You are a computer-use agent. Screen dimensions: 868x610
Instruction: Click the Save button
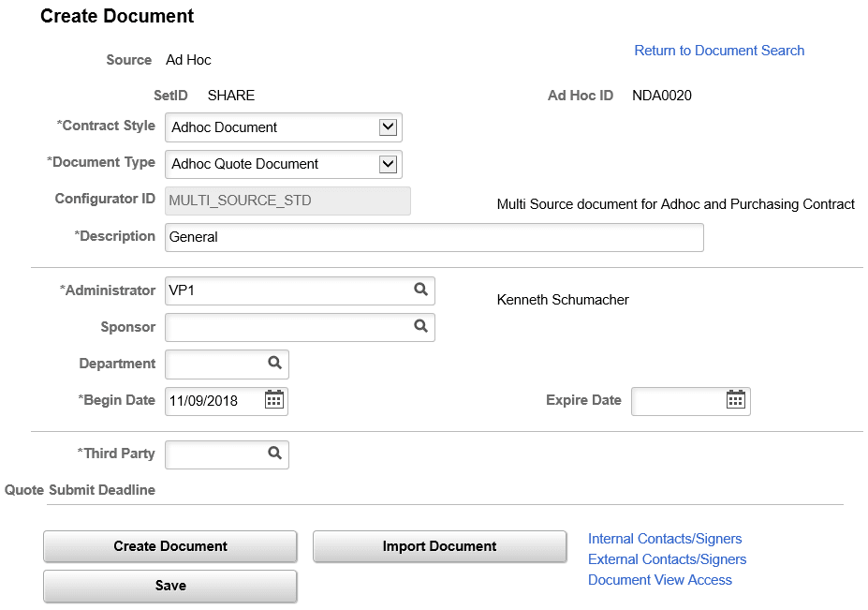(169, 585)
